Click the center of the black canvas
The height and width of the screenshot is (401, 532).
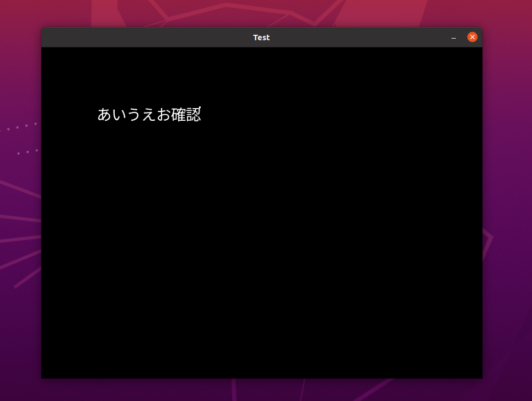tap(262, 213)
